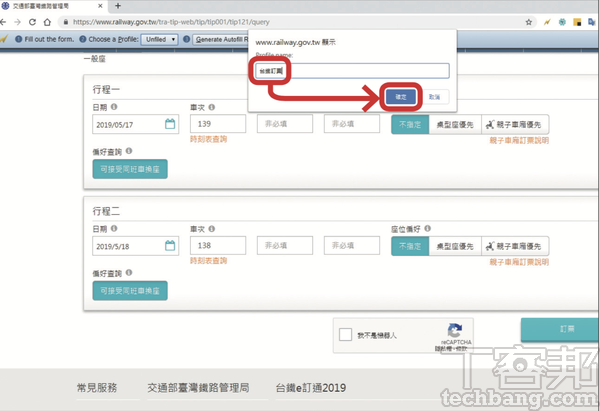600x411 pixels.
Task: Click the Profile name text field in dialog
Action: 352,71
